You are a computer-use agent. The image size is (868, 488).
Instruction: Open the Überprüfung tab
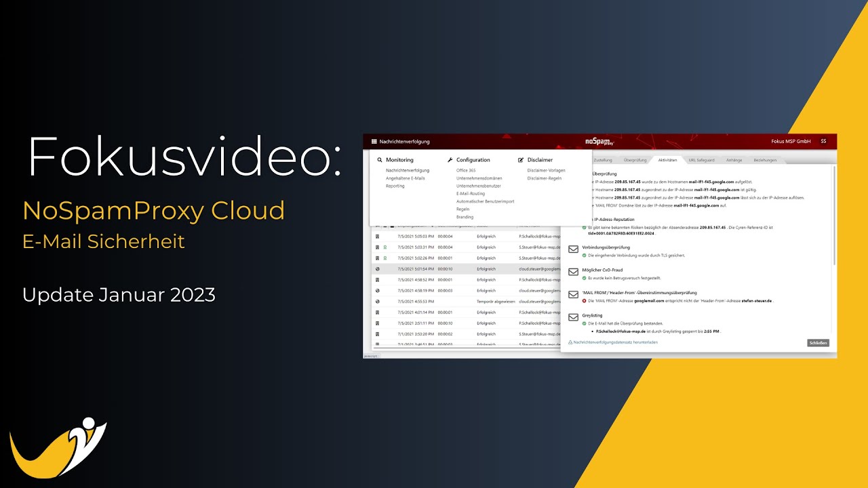[x=635, y=160]
